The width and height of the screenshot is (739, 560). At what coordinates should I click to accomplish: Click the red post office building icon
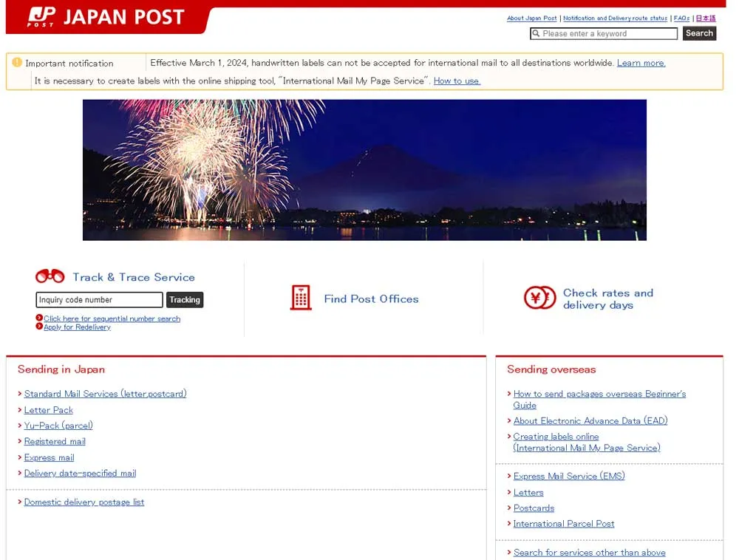[301, 298]
